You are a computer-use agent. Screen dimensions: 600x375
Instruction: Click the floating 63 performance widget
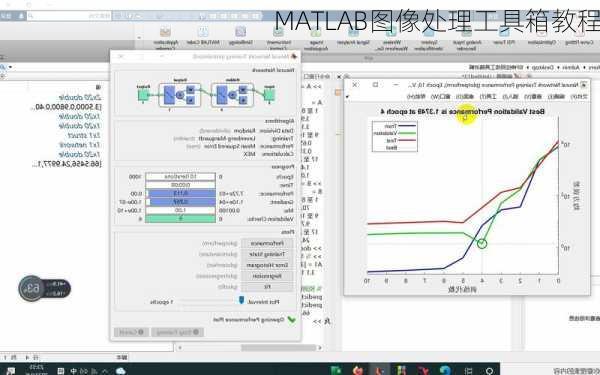click(x=44, y=288)
